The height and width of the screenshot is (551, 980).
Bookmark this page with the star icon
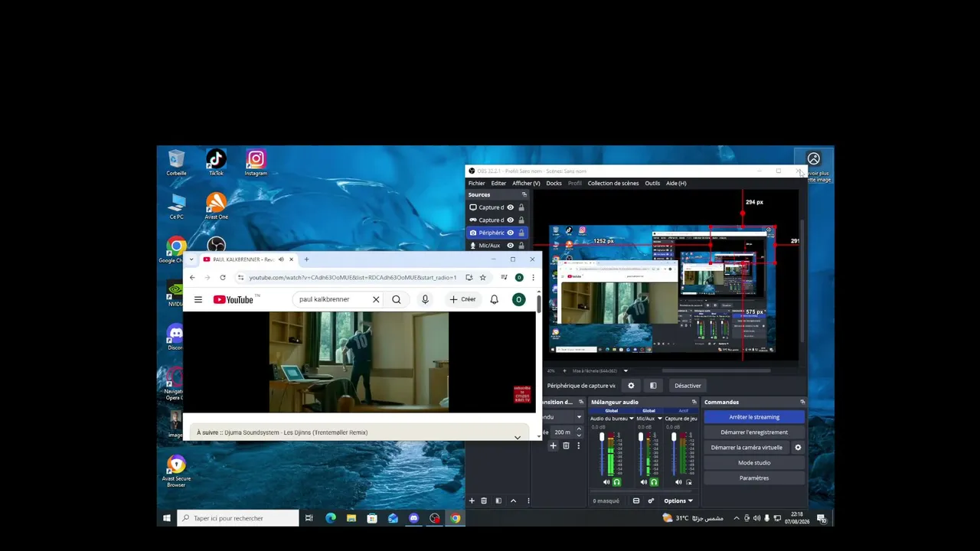[x=482, y=277]
